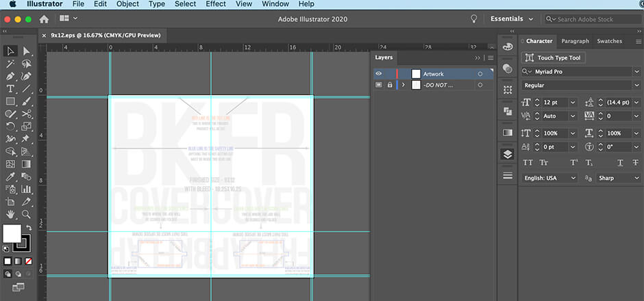644x301 pixels.
Task: Open the English: USA language dropdown
Action: 549,178
